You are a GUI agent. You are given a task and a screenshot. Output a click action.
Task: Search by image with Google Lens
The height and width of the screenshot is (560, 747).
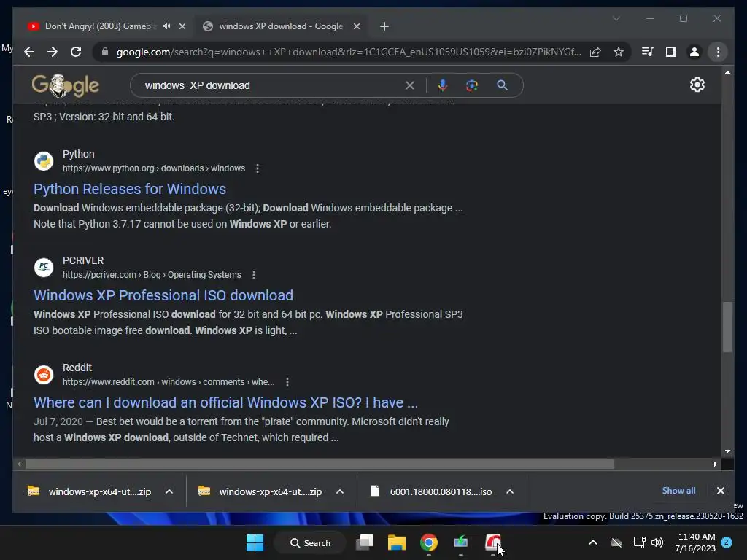click(x=472, y=85)
